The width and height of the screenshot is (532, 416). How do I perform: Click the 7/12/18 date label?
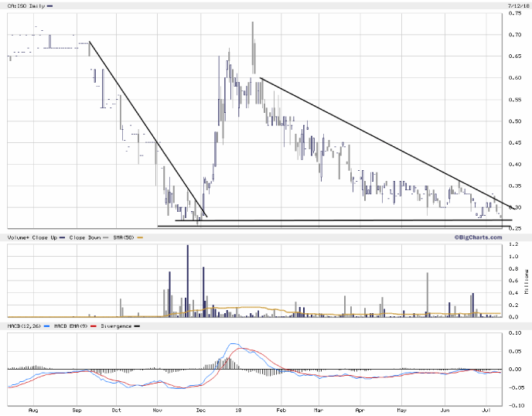517,5
